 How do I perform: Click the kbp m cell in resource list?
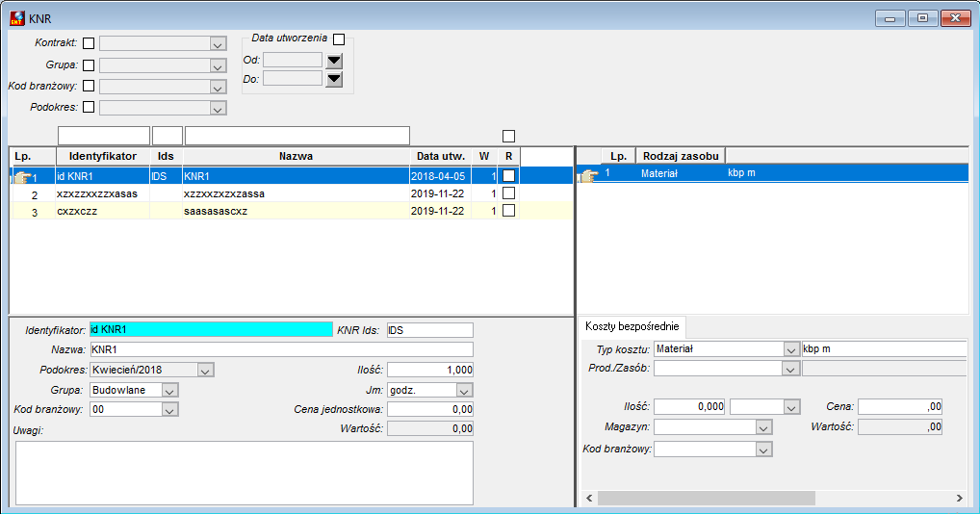pyautogui.click(x=742, y=173)
